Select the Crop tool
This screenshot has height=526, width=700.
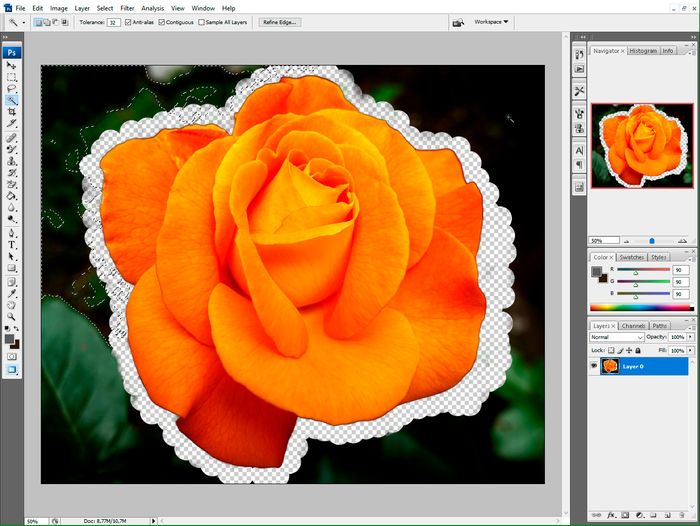tap(12, 113)
